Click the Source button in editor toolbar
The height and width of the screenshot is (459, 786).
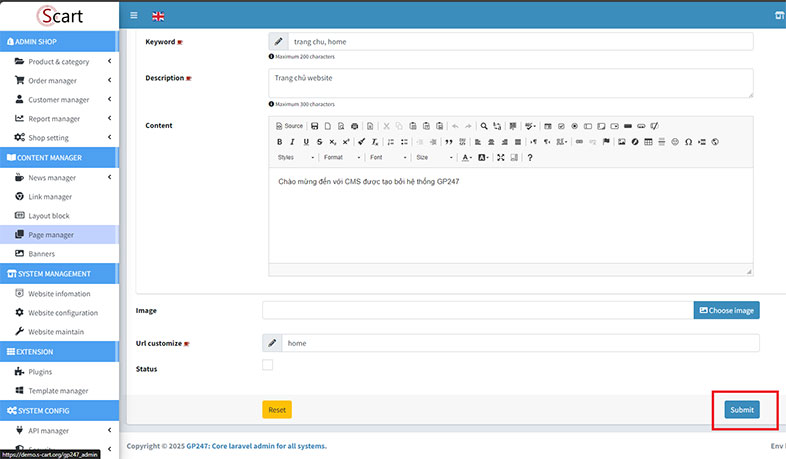[289, 126]
